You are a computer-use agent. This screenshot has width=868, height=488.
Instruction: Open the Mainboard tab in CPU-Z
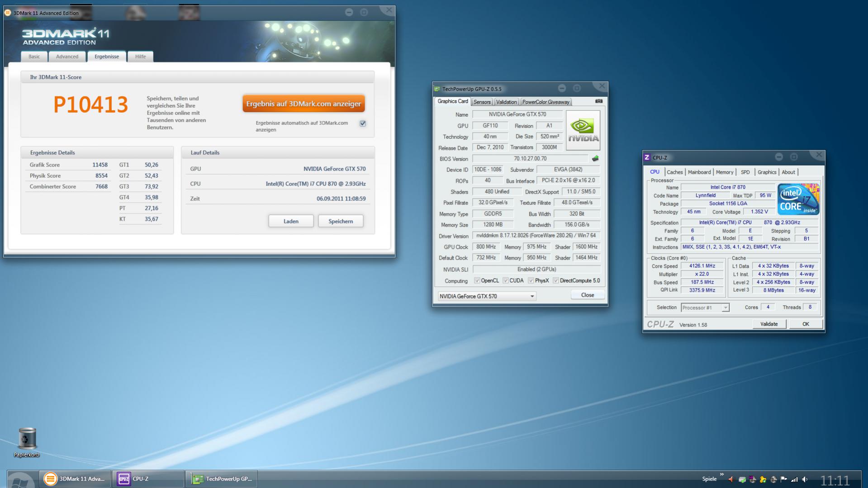699,172
